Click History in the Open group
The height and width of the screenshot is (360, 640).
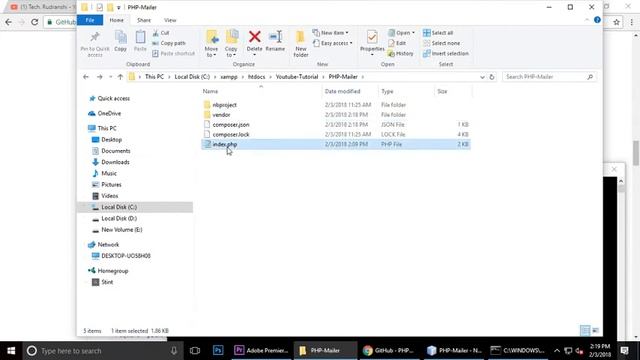point(400,53)
